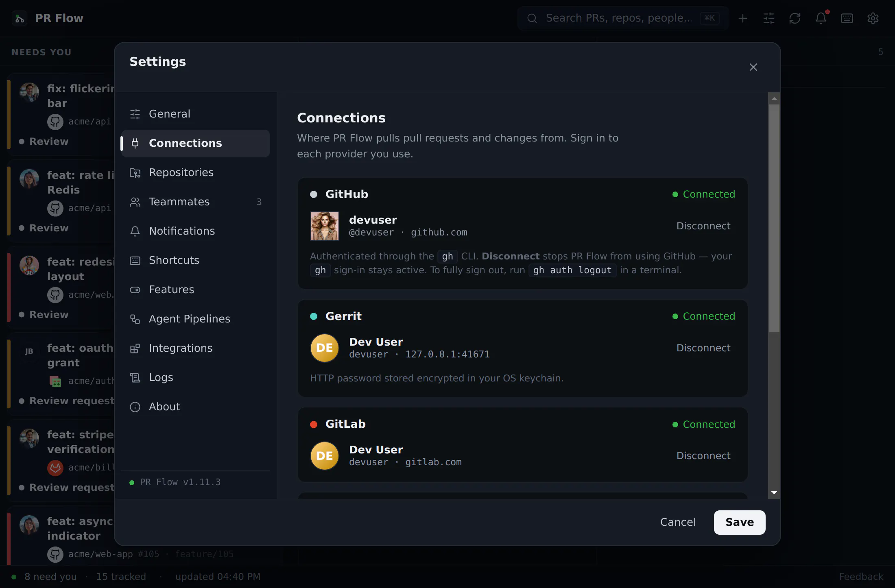Click 'acme/web-app #105' repo label
The image size is (895, 588).
[x=114, y=554]
